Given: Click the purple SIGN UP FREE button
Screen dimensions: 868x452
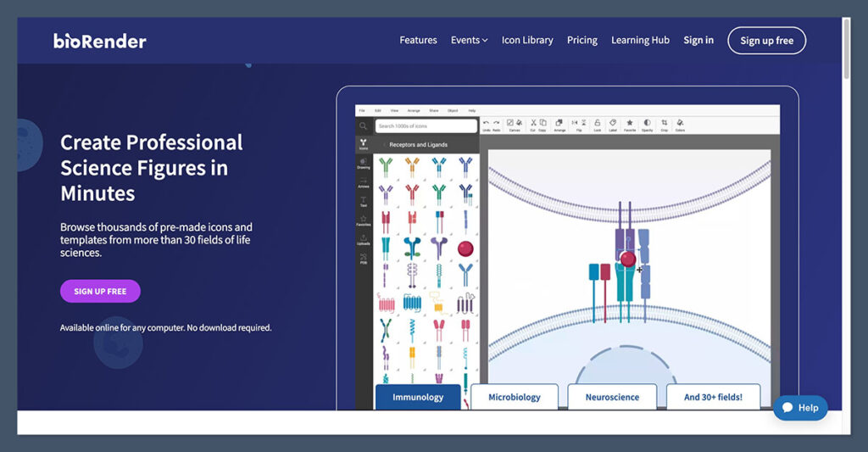Looking at the screenshot, I should pos(100,291).
